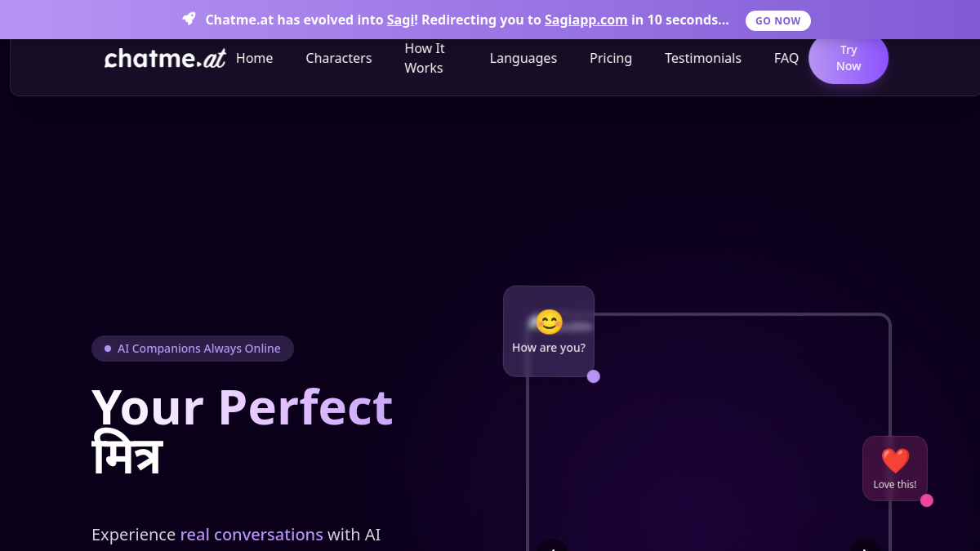Image resolution: width=980 pixels, height=551 pixels.
Task: Click the rocket icon in the banner
Action: (189, 19)
